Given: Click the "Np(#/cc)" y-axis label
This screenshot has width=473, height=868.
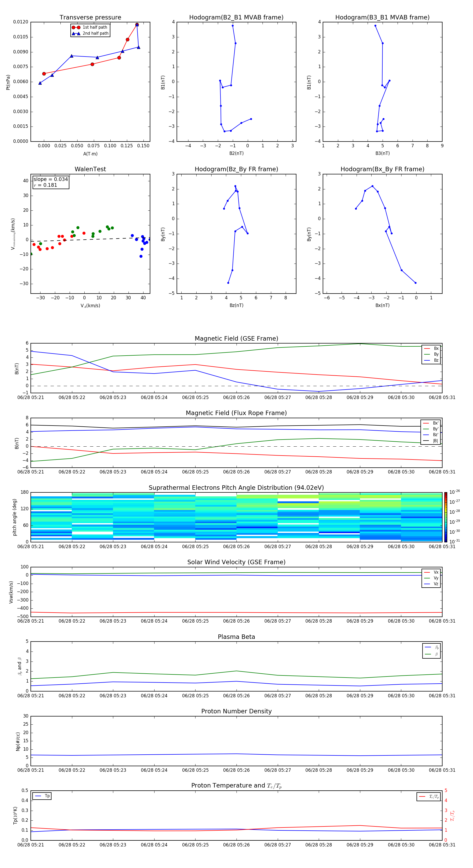Looking at the screenshot, I should (18, 741).
